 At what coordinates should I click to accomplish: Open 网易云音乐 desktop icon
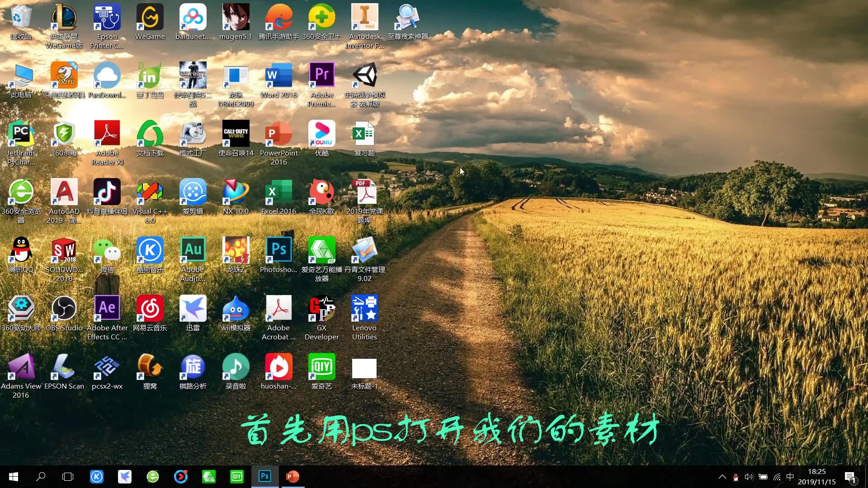[150, 314]
